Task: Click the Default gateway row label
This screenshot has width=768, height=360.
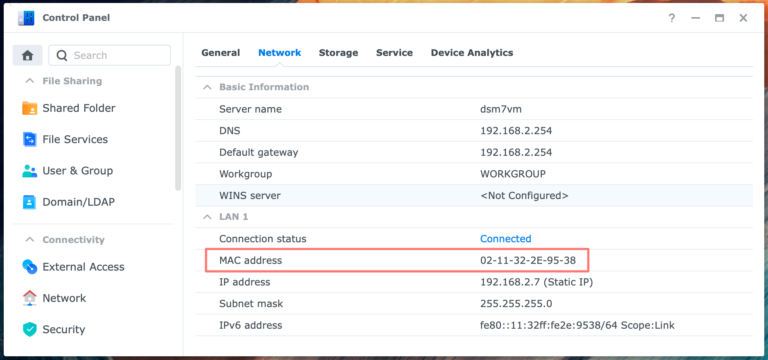Action: point(259,152)
